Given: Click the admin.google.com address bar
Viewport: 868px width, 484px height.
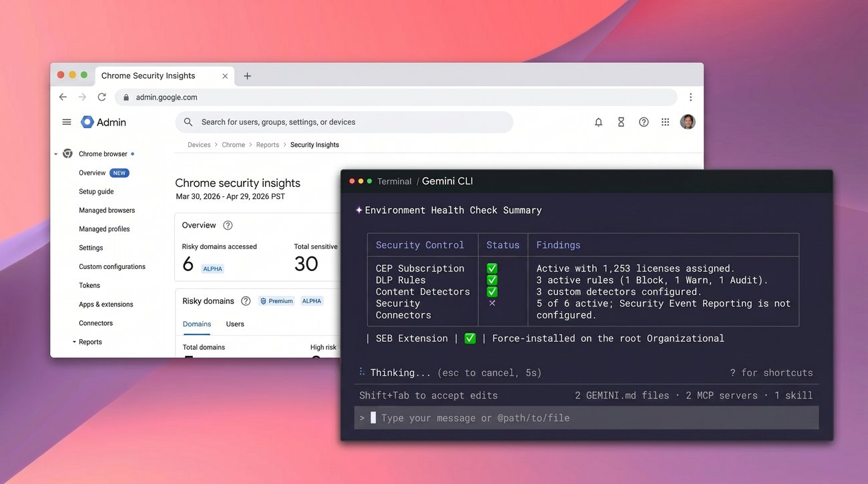Looking at the screenshot, I should tap(396, 97).
